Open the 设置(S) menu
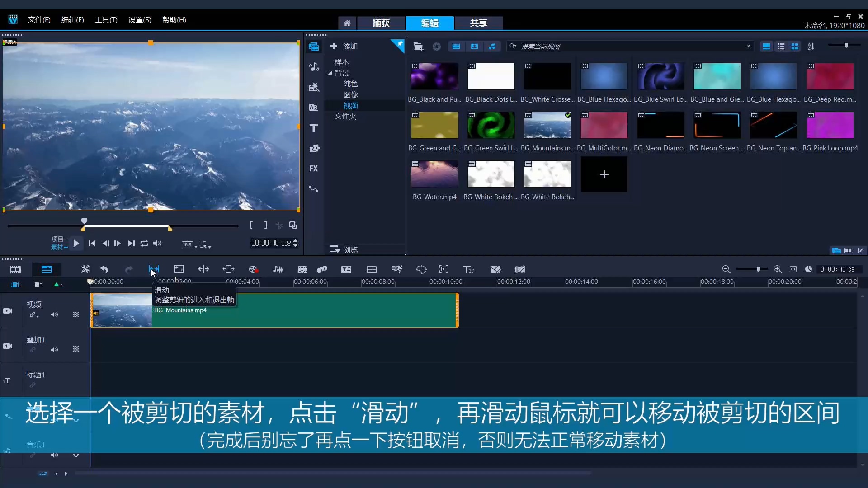The image size is (868, 488). [140, 20]
